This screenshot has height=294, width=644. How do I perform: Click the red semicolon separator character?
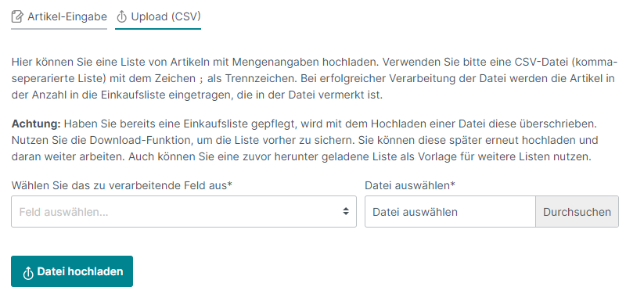(201, 80)
